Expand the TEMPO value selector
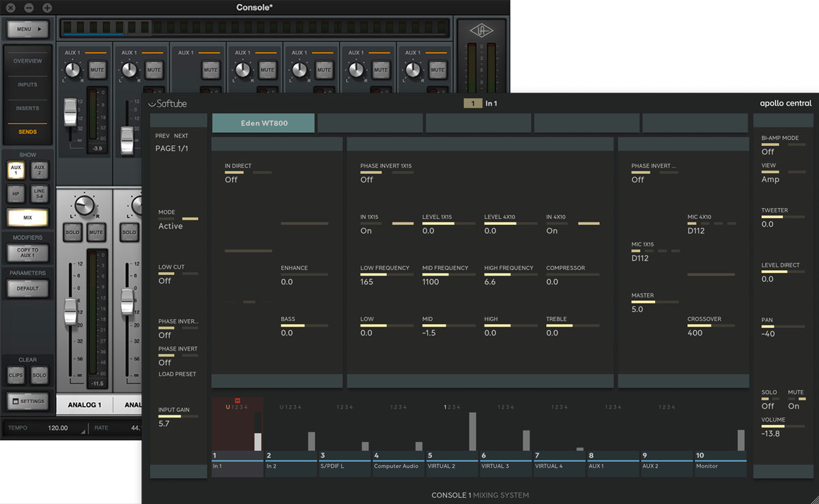The image size is (819, 504). coord(83,431)
